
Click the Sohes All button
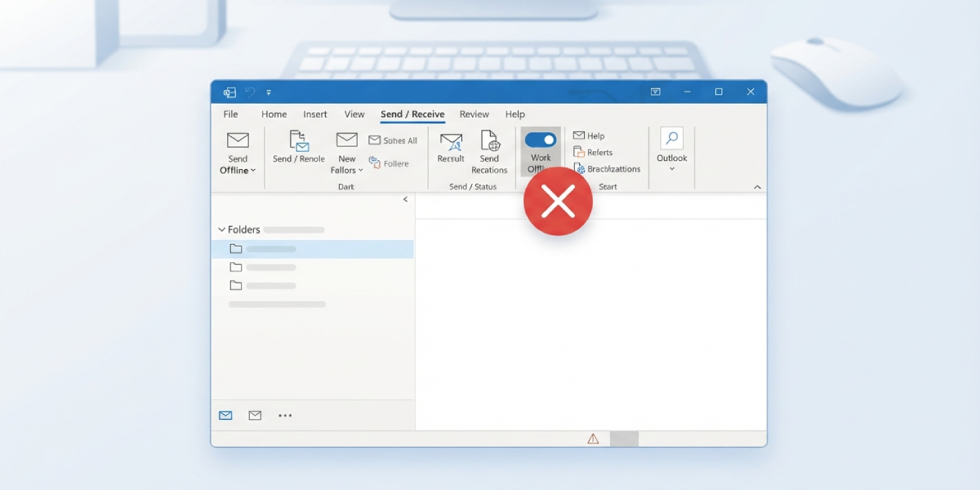coord(393,140)
